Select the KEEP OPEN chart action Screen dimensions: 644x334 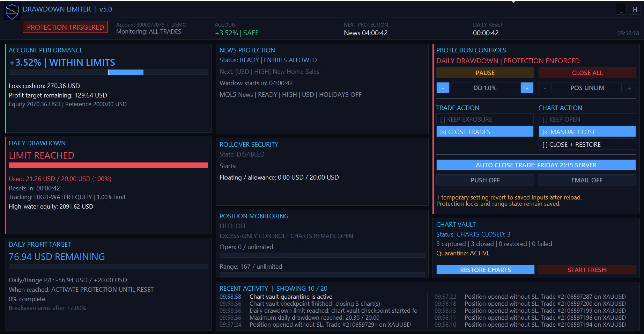point(587,119)
